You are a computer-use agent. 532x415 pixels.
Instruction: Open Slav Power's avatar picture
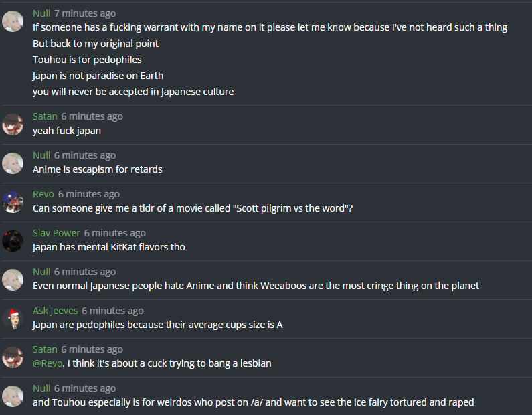click(13, 240)
